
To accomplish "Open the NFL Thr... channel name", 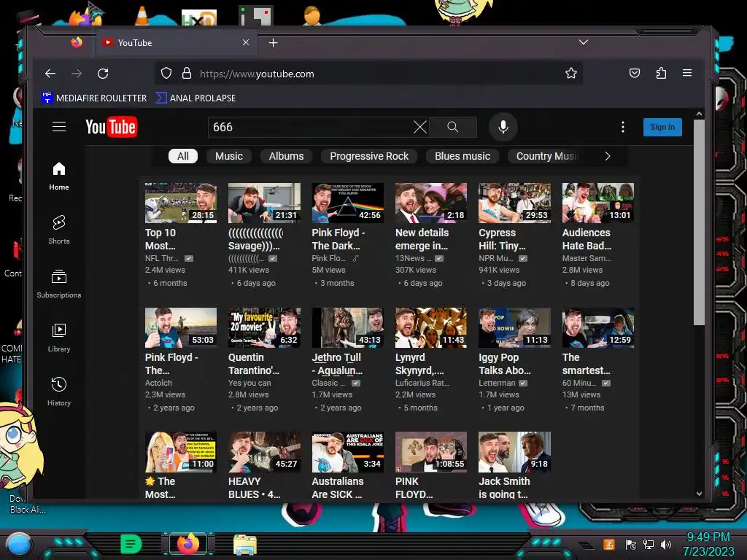I will [x=161, y=258].
